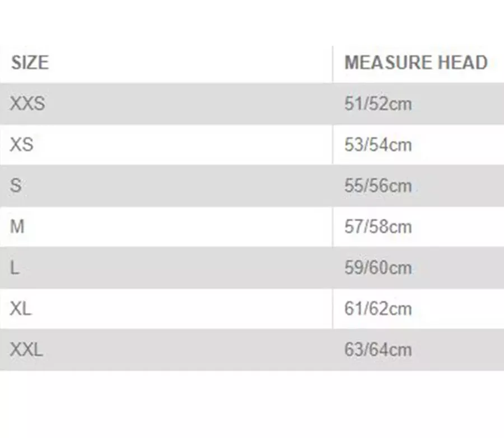Click the MEASURE HEAD column header

(416, 62)
